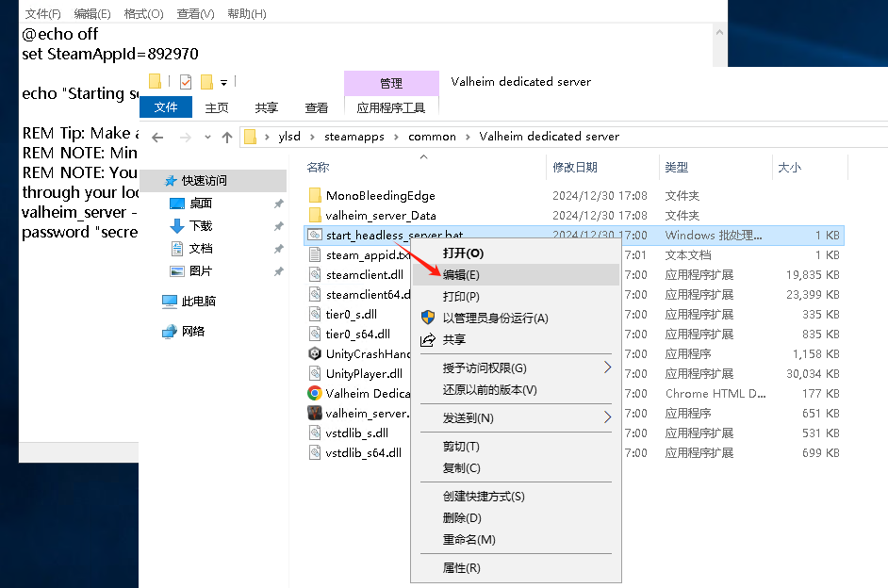Image resolution: width=888 pixels, height=588 pixels.
Task: Select the tier0_s.dll file icon
Action: (315, 314)
